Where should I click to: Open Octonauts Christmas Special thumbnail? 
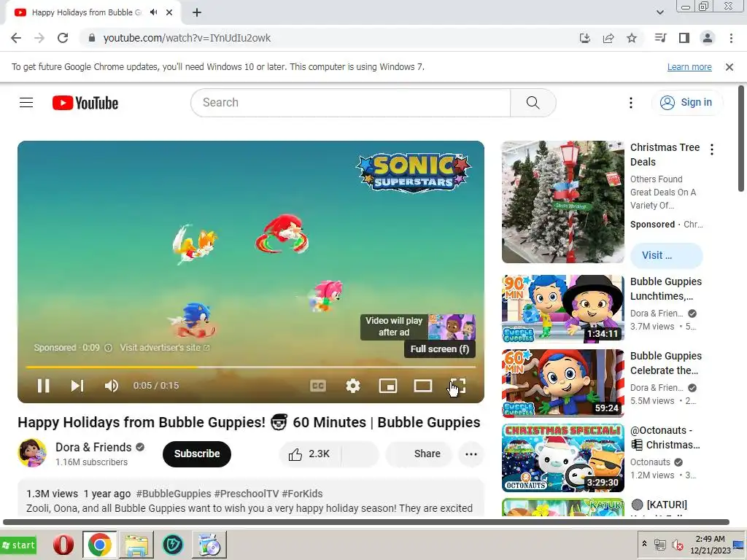[x=562, y=458]
